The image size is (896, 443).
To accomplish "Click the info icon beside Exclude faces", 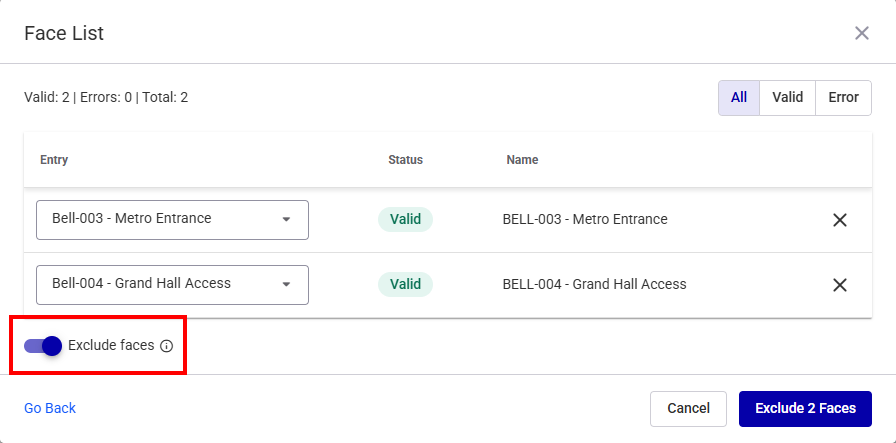I will [x=166, y=346].
